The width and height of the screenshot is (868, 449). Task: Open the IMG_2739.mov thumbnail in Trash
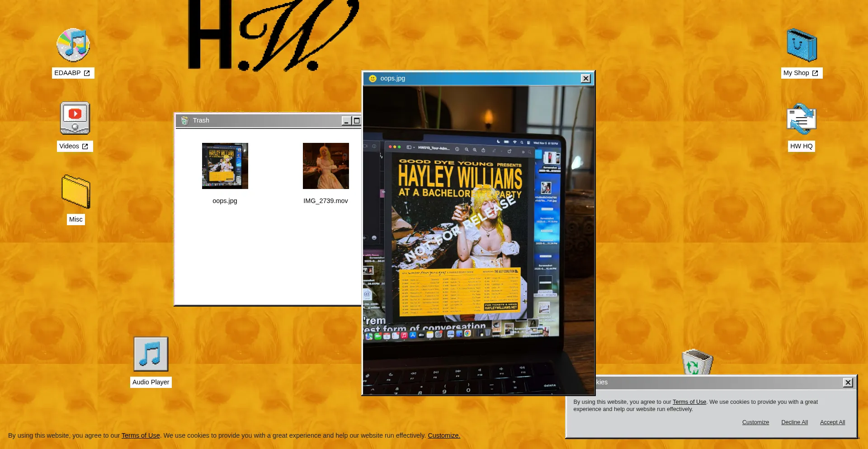[x=325, y=166]
